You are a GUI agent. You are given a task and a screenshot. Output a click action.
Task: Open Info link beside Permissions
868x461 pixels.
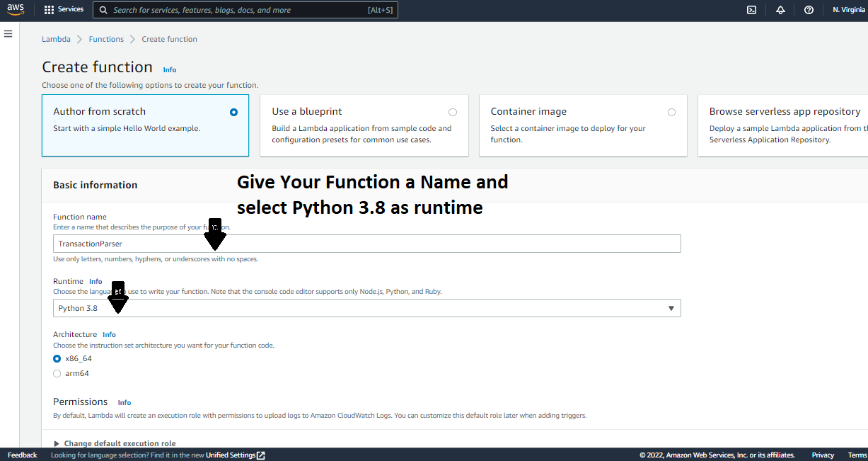(125, 402)
